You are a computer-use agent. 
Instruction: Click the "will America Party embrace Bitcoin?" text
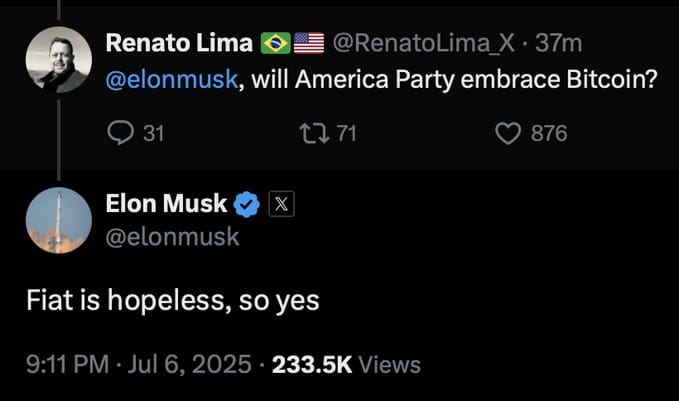[x=454, y=79]
